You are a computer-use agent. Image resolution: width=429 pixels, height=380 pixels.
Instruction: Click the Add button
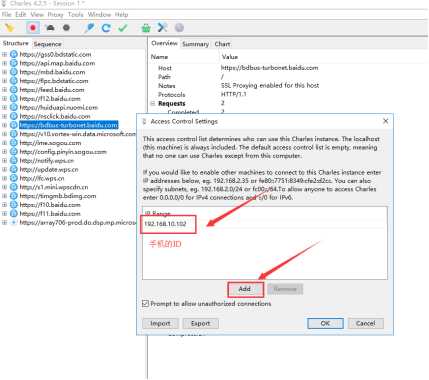click(x=245, y=289)
